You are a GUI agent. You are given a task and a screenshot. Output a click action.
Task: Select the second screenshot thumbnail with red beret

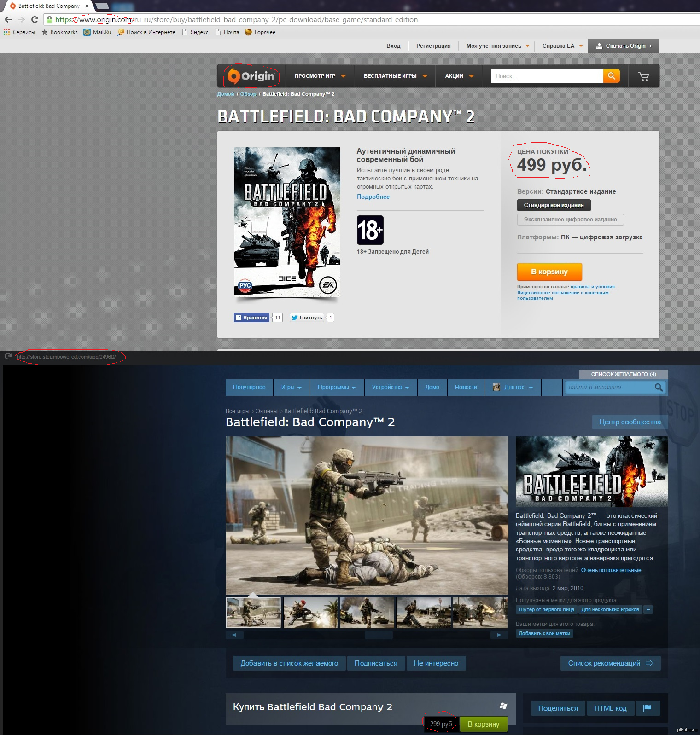pos(310,613)
